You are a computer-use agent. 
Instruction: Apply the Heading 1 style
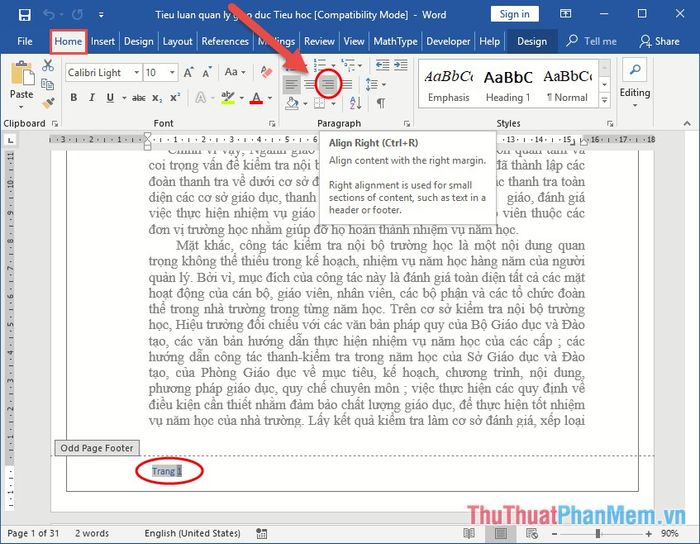508,85
